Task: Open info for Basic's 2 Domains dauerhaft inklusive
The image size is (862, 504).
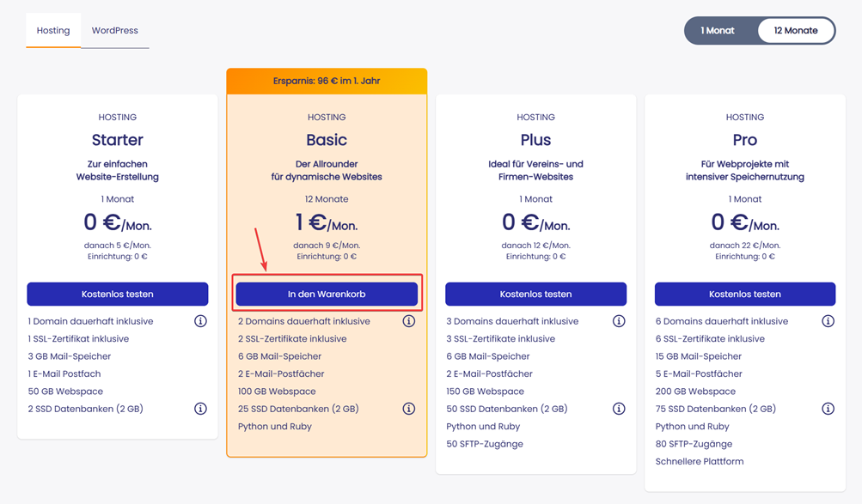Action: point(409,321)
